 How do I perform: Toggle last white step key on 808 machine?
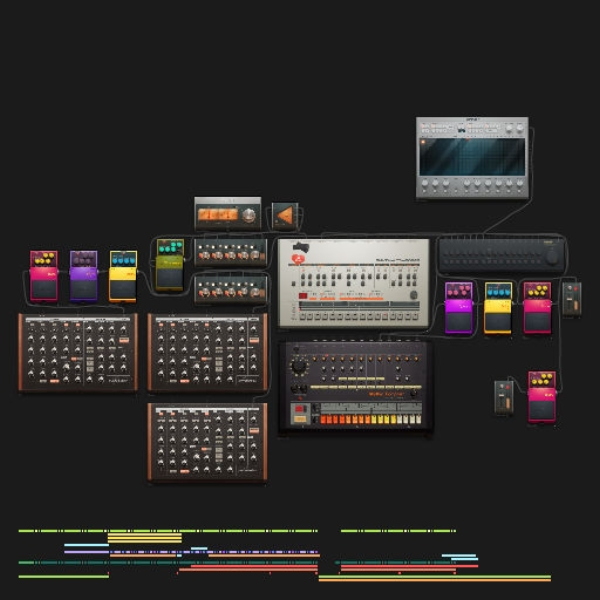click(x=418, y=419)
